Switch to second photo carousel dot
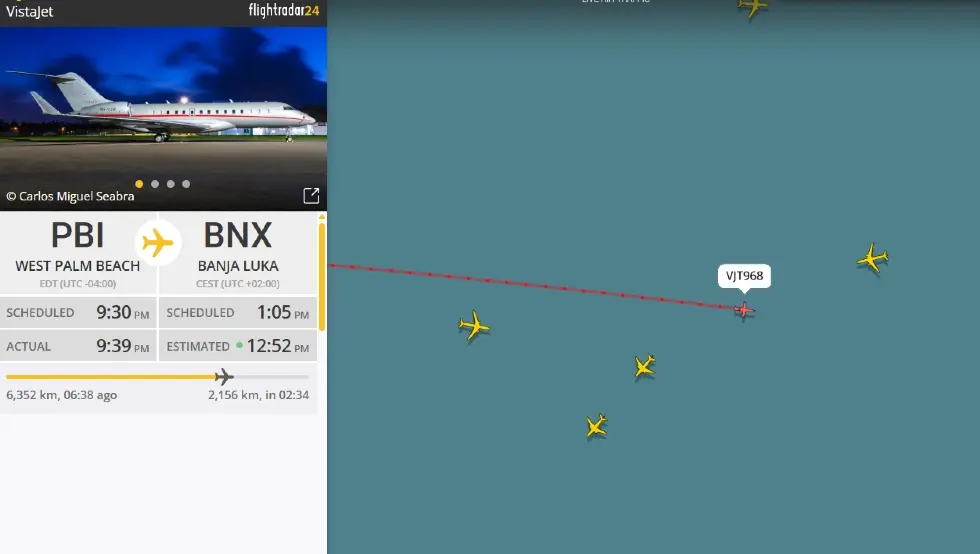 click(155, 184)
